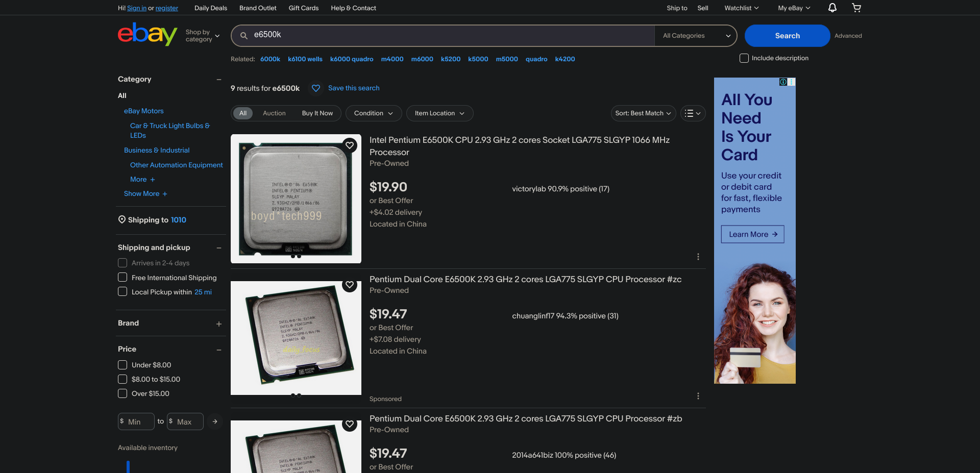The height and width of the screenshot is (473, 980).
Task: Open related search k6000 quadro
Action: (352, 59)
